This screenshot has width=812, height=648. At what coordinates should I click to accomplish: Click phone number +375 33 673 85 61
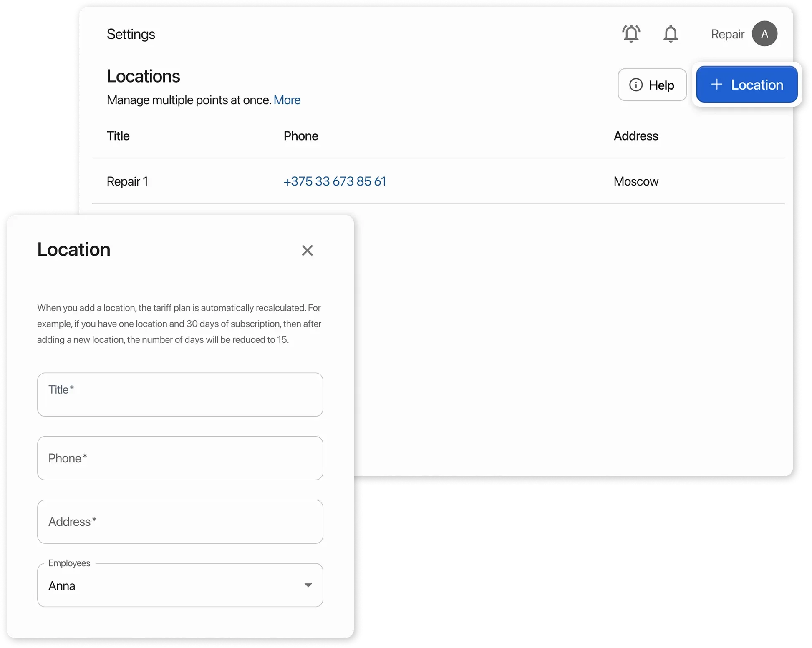pos(335,181)
